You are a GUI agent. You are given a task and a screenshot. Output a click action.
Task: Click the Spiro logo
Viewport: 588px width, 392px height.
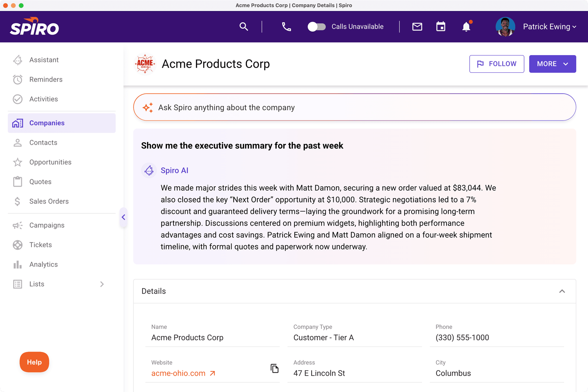tap(35, 26)
